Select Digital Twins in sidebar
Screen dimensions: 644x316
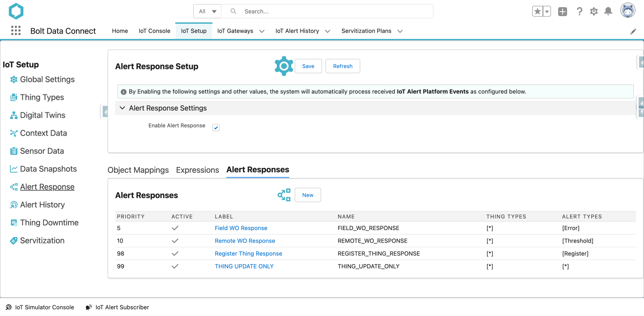coord(42,115)
